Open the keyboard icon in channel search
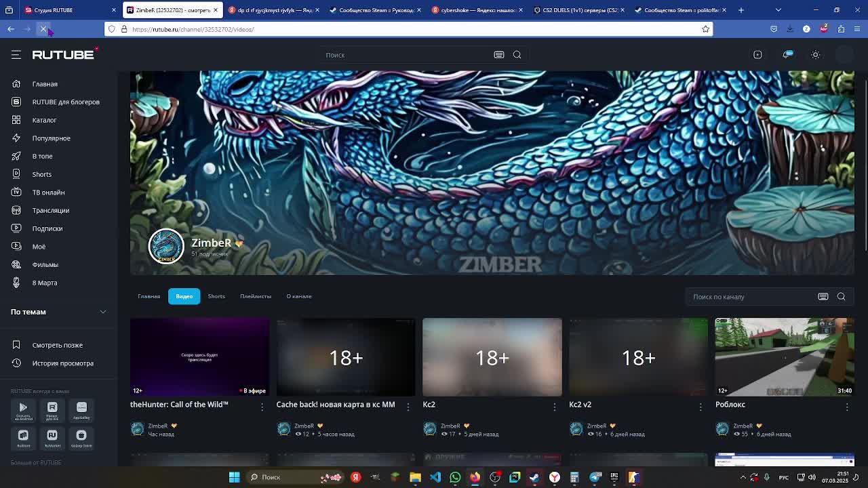Screen dimensions: 868x488 coord(823,297)
